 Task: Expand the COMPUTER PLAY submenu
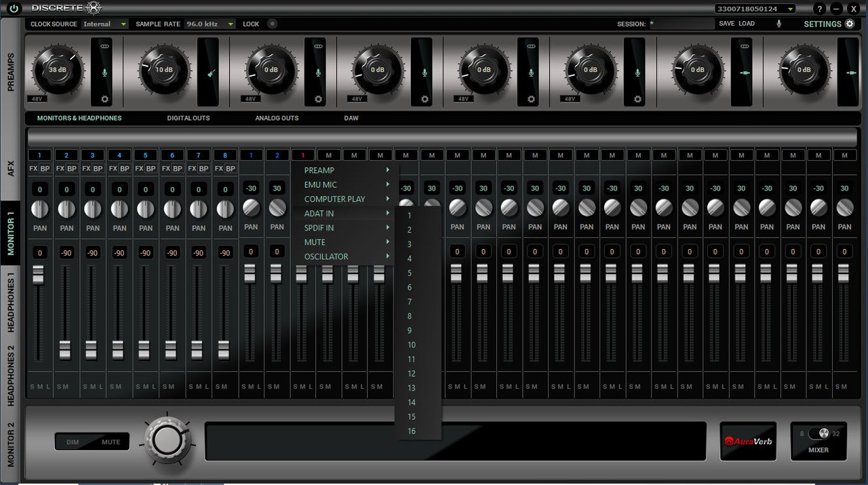(x=345, y=199)
